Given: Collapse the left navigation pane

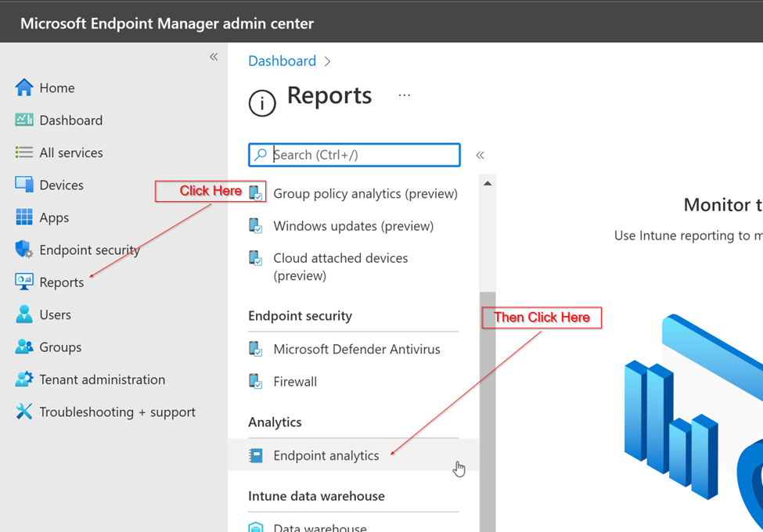Looking at the screenshot, I should click(213, 56).
